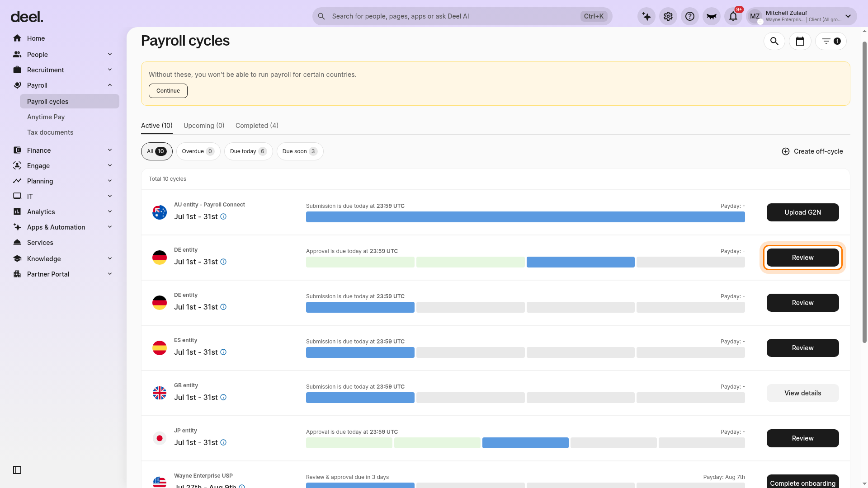Open settings gear icon

pos(668,16)
